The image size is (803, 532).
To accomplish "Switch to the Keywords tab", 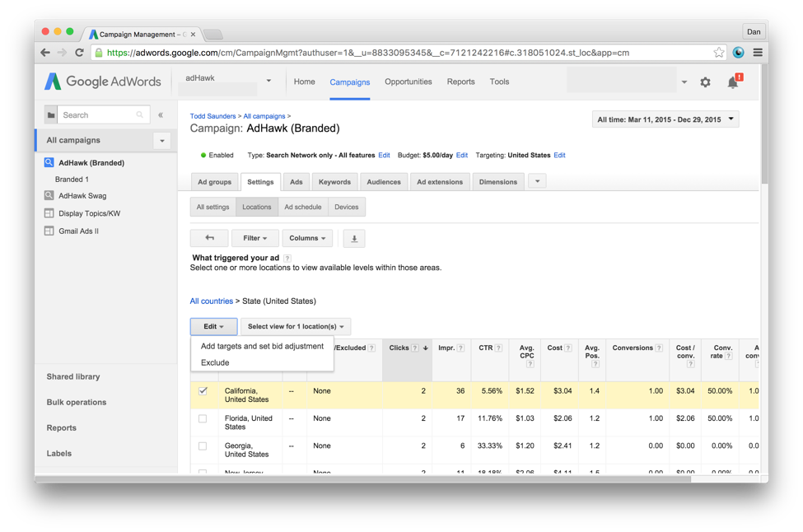I will pyautogui.click(x=334, y=182).
